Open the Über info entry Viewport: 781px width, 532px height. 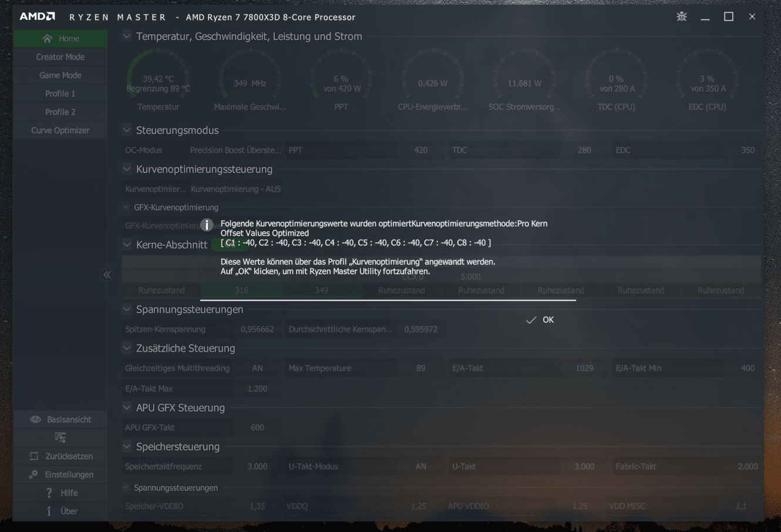[x=60, y=511]
